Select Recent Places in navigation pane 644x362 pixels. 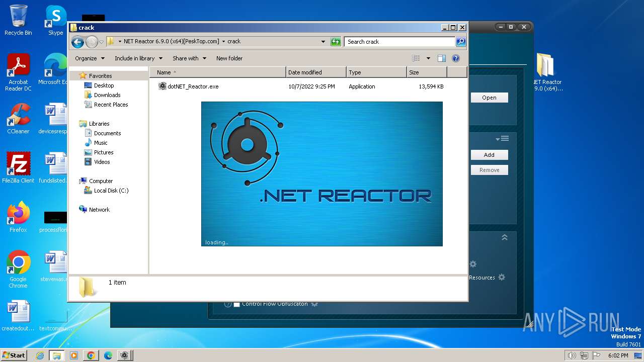click(111, 105)
